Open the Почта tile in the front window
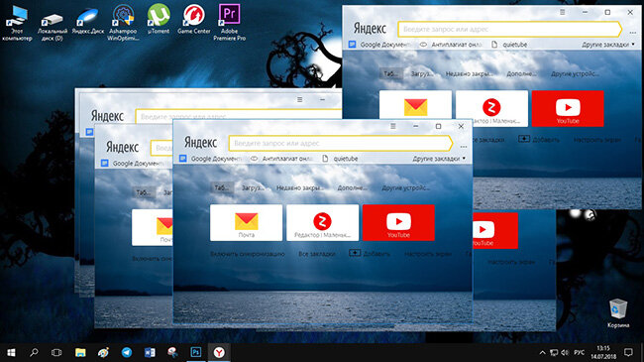This screenshot has width=644, height=362. tap(246, 222)
